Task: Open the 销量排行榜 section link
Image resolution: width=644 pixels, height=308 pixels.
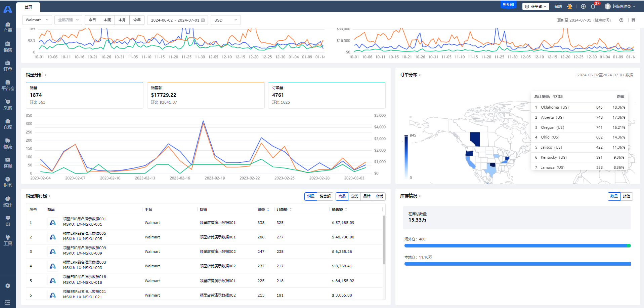Action: coord(38,196)
